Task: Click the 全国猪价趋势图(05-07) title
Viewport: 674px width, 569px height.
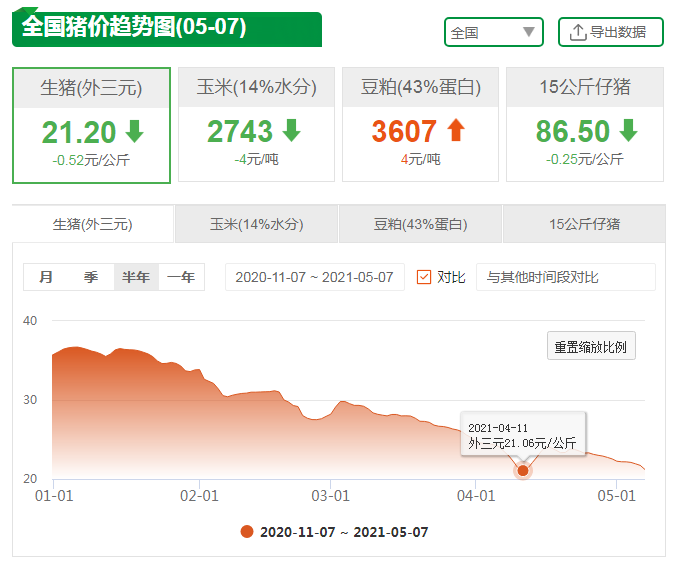Action: pyautogui.click(x=134, y=27)
